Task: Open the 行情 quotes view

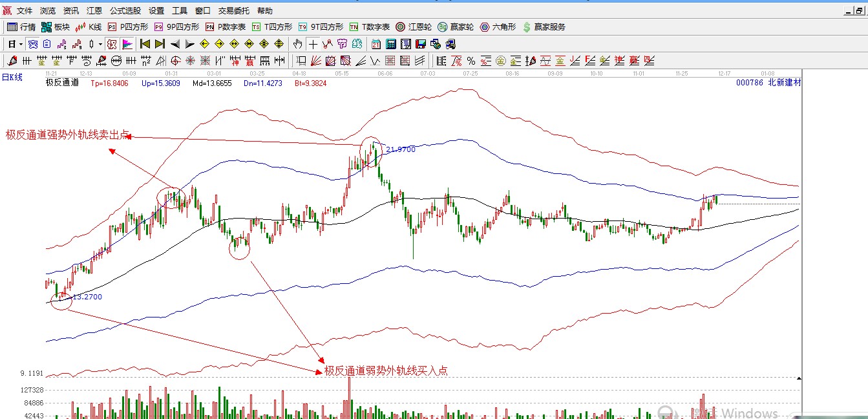Action: click(x=21, y=27)
